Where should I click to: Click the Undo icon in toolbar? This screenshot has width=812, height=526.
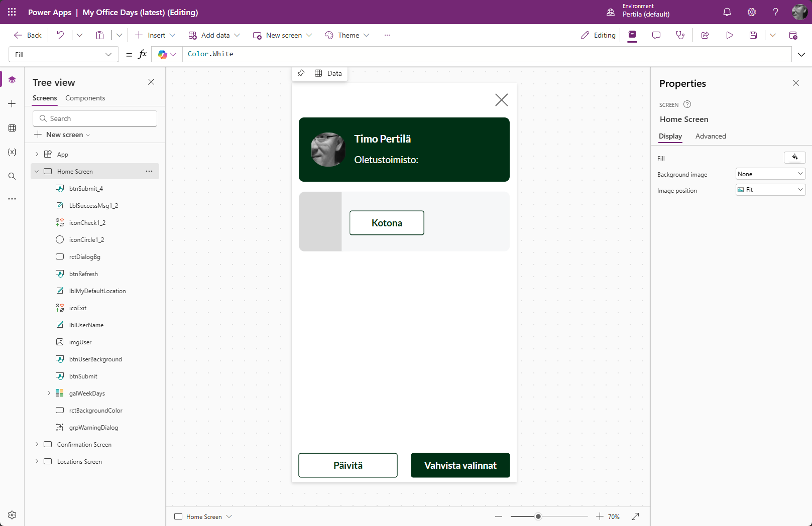(x=60, y=35)
